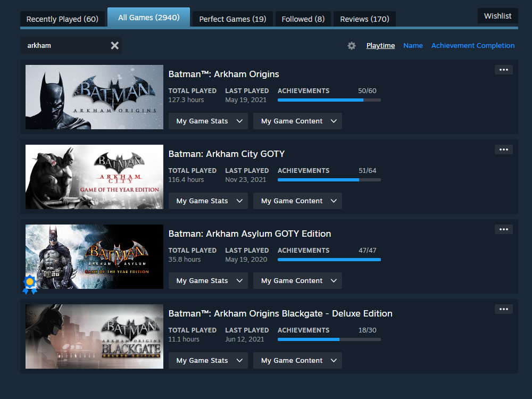Click the Blackgate Deluxe Edition cover thumbnail

tap(94, 336)
